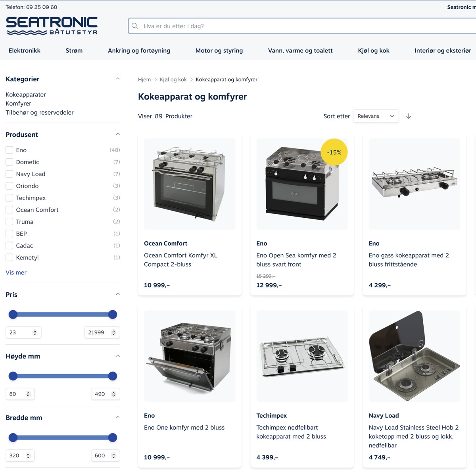Click the Seatronic Båtutstyr logo
The image size is (476, 476).
pos(52,26)
